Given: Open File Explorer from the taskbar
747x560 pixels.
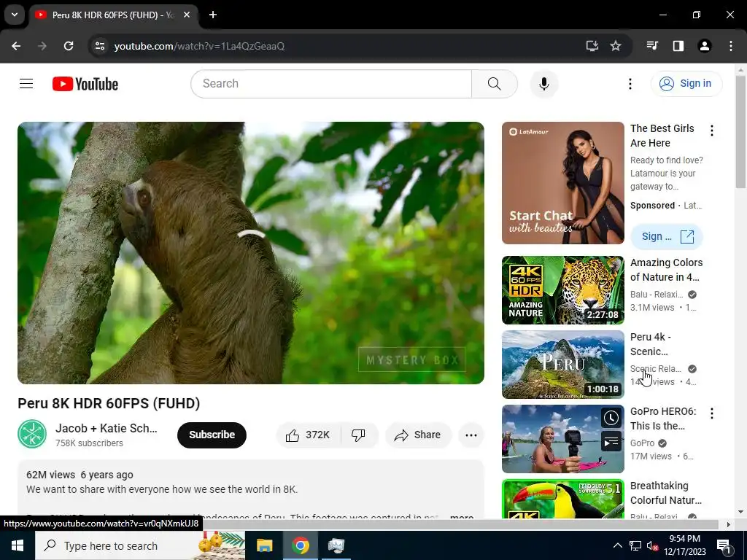Looking at the screenshot, I should [264, 545].
